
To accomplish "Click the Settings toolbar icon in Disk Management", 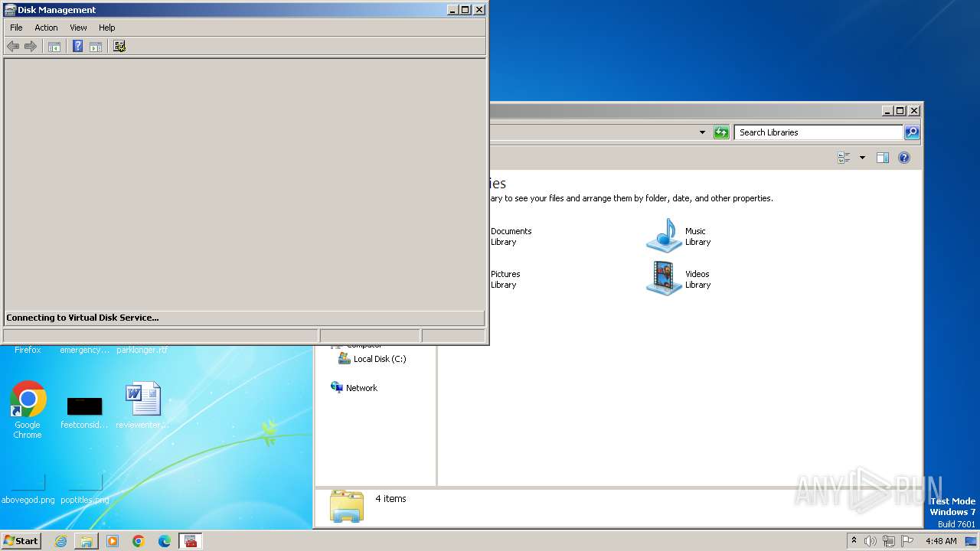I will [119, 47].
